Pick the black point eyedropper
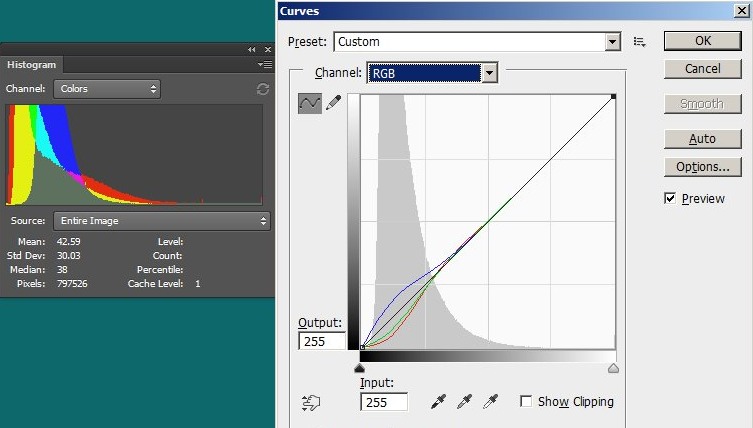 (437, 401)
